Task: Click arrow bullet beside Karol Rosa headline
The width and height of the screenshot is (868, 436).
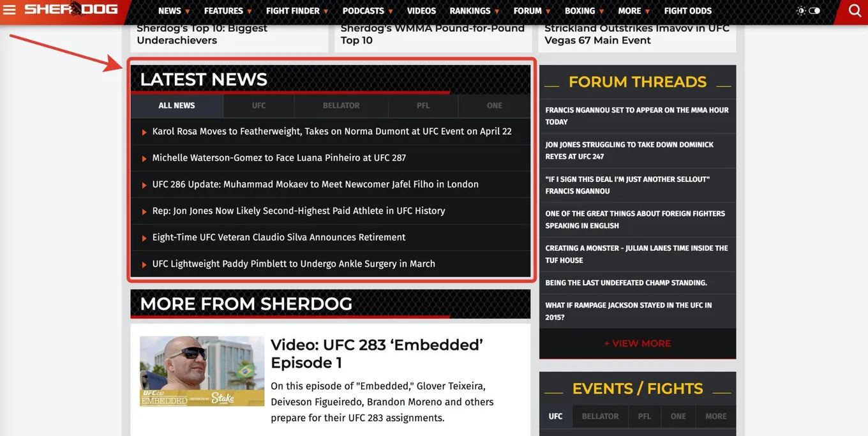Action: pyautogui.click(x=144, y=132)
